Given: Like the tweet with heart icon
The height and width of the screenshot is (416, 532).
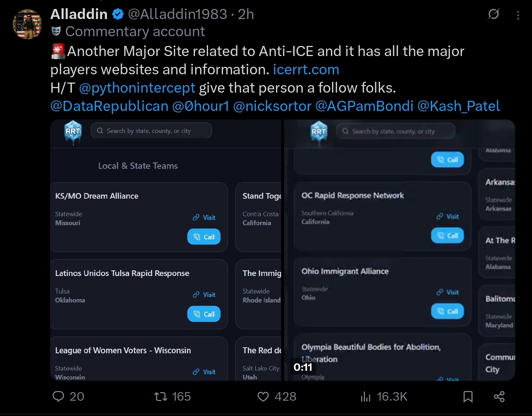Looking at the screenshot, I should point(263,396).
